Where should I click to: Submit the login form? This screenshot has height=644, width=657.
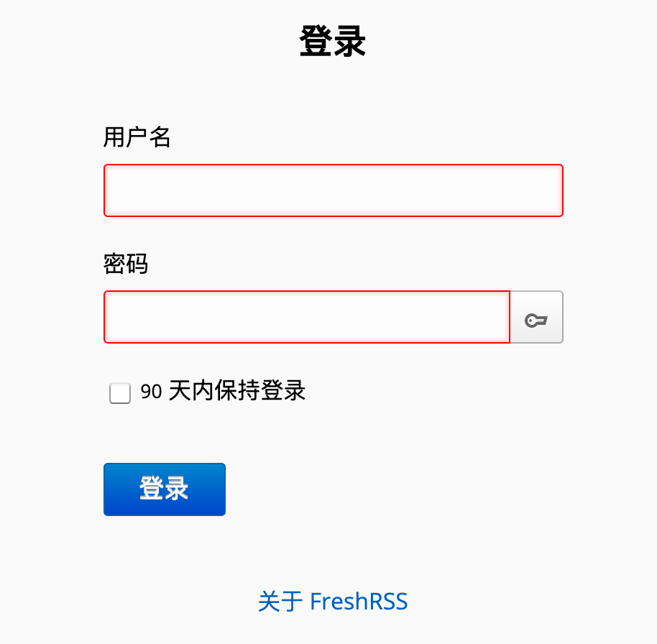pos(165,489)
